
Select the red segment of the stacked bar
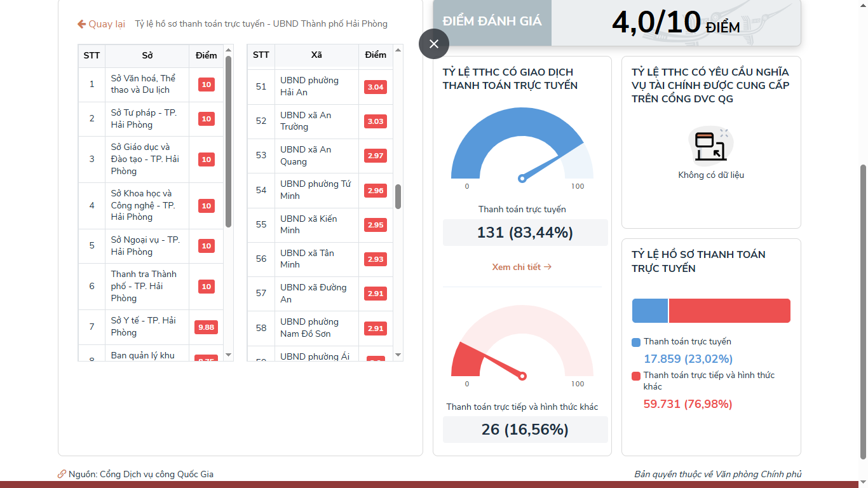point(729,311)
